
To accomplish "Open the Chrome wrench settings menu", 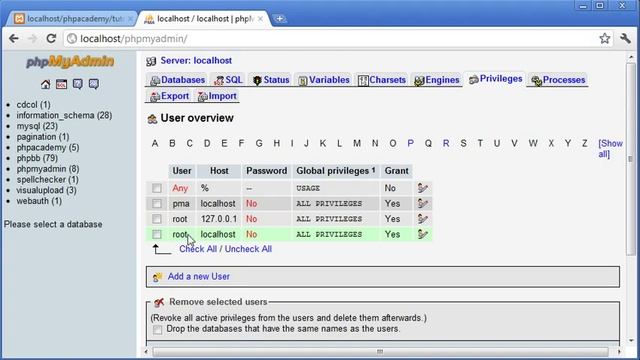I will (x=625, y=38).
